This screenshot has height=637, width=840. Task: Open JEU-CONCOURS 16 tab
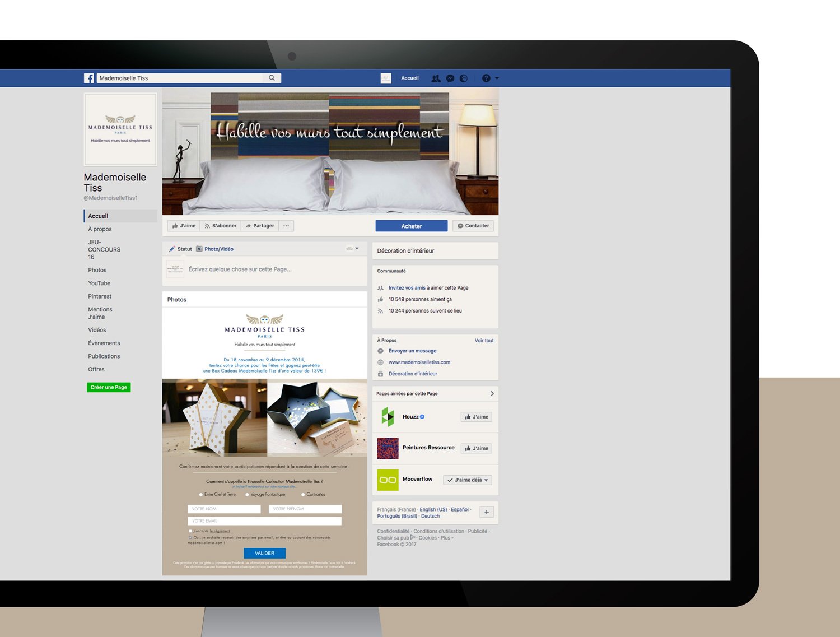104,250
